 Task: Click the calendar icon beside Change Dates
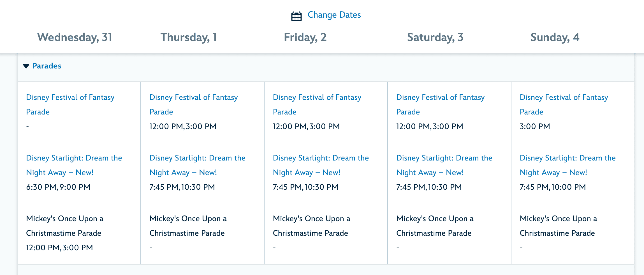296,16
